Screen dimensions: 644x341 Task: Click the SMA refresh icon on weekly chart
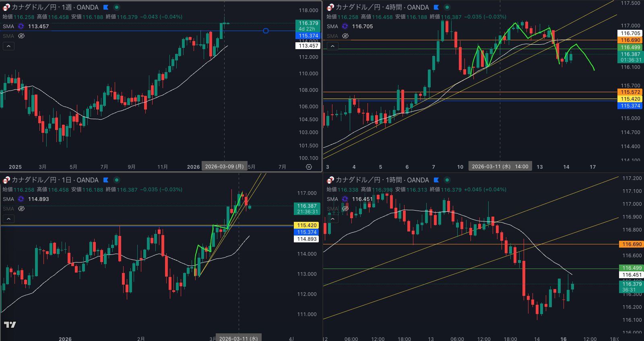pyautogui.click(x=21, y=26)
